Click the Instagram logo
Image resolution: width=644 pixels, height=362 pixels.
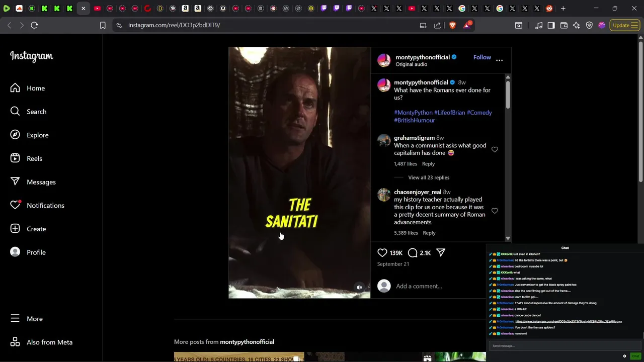[32, 56]
